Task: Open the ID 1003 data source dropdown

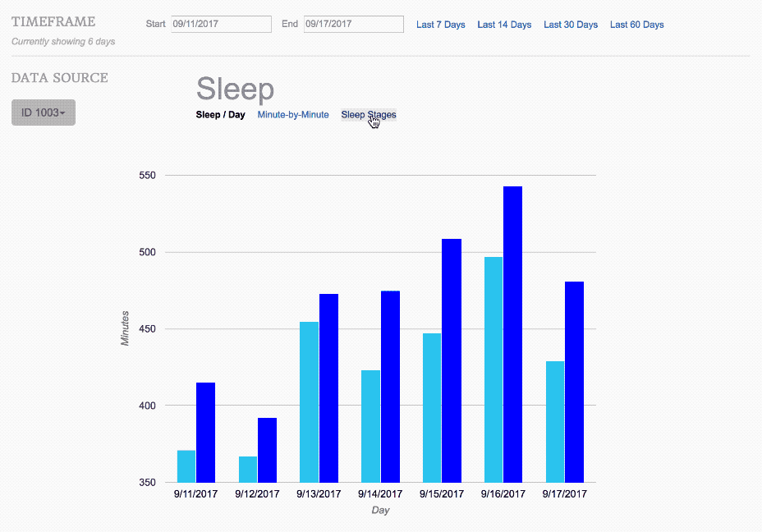Action: (x=44, y=112)
